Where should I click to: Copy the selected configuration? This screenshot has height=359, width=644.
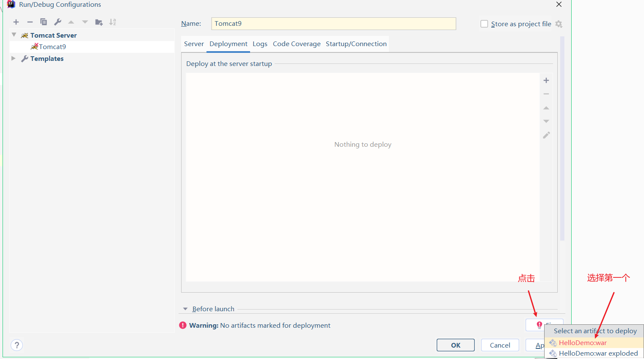[x=44, y=22]
